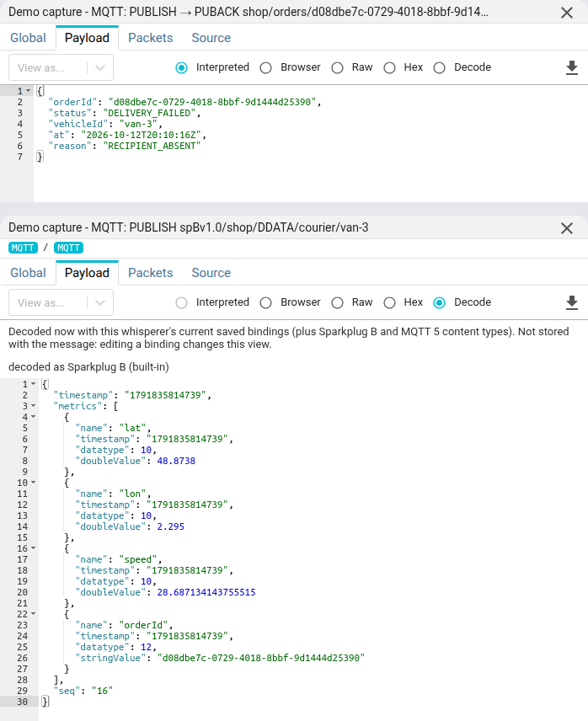Collapse the lat metric object at line 4
This screenshot has width=588, height=721.
click(33, 417)
